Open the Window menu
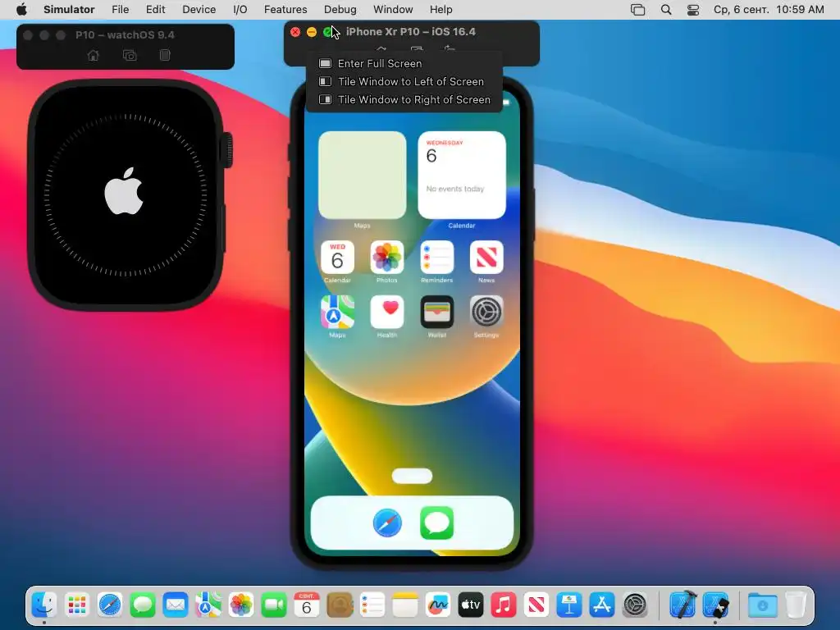 (x=393, y=9)
